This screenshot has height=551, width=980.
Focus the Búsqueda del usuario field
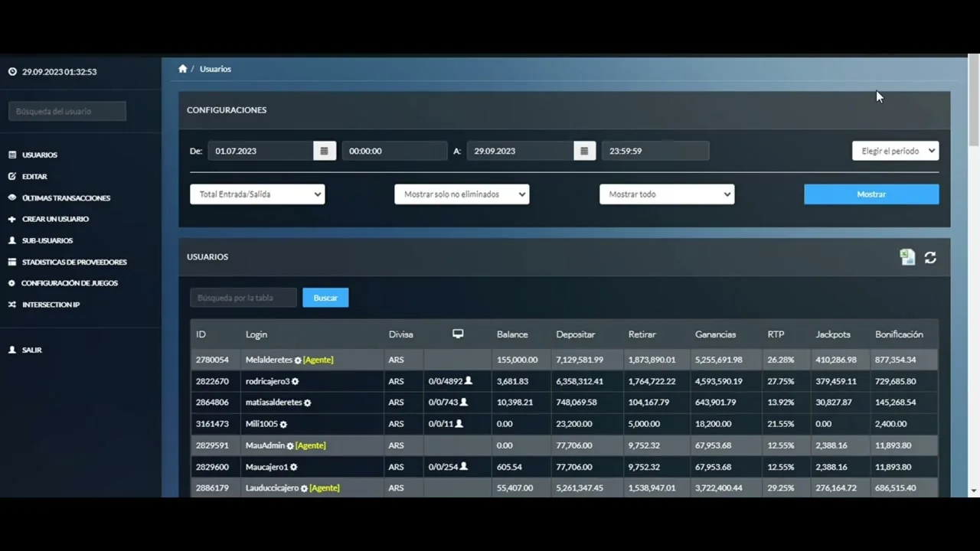67,111
